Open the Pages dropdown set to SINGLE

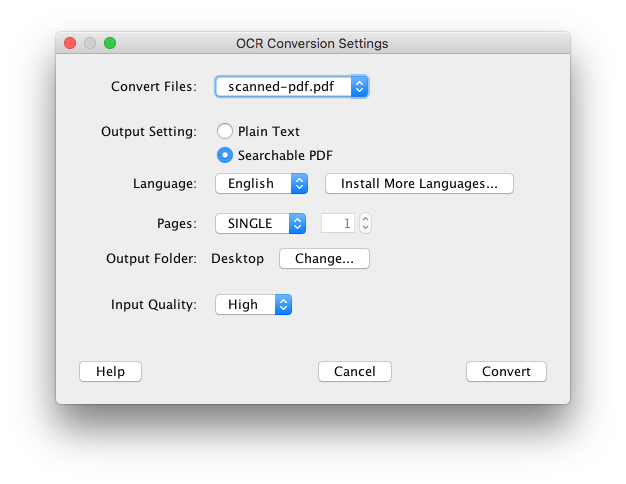(x=261, y=224)
